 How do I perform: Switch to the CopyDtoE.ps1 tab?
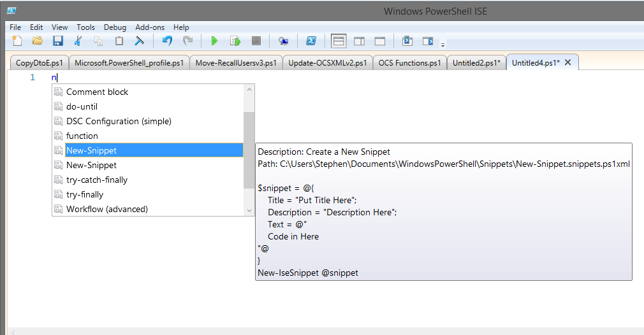[40, 63]
